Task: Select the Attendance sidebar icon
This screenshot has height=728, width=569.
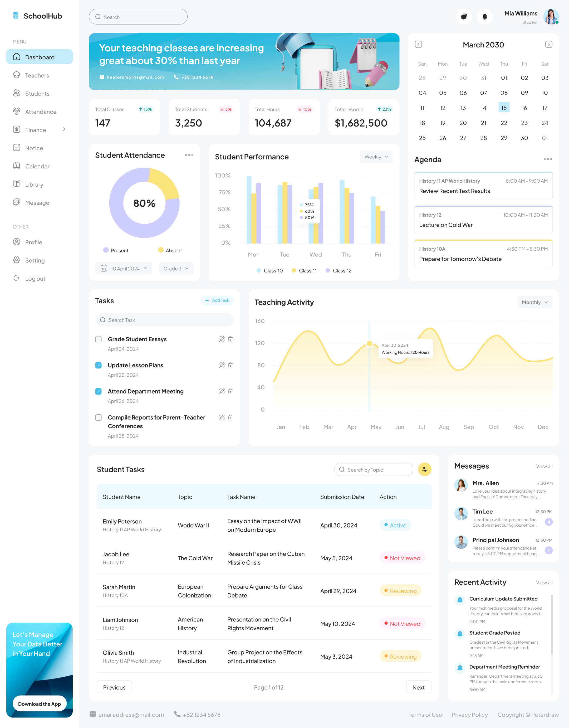Action: [17, 112]
